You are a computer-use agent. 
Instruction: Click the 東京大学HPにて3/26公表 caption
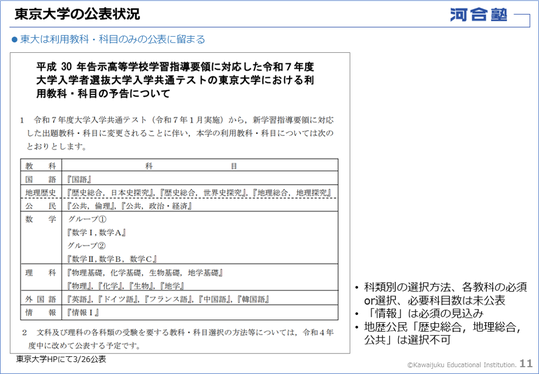(x=61, y=360)
